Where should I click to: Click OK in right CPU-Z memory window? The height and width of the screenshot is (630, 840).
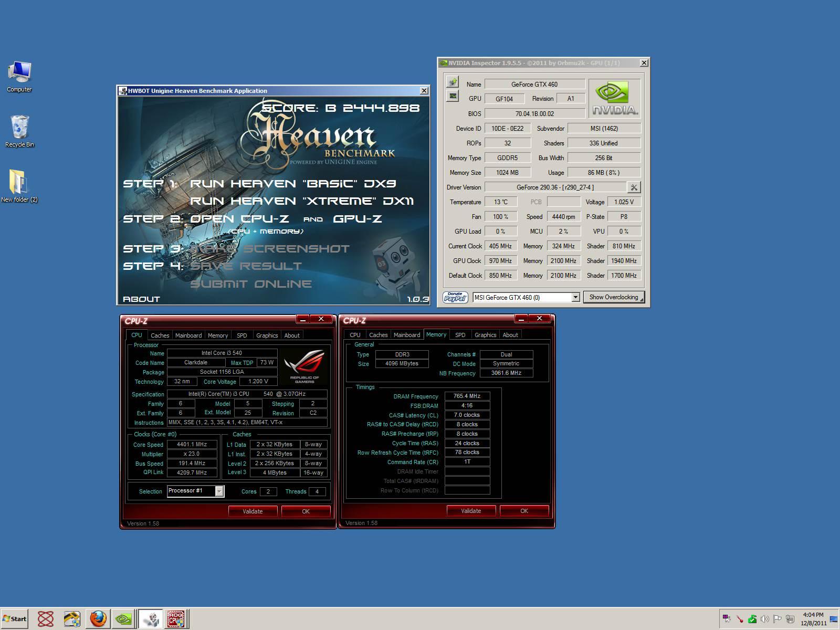click(x=524, y=511)
